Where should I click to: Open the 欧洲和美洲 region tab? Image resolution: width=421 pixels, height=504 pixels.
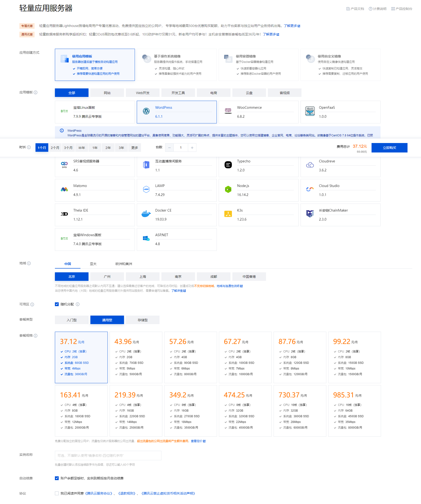(124, 264)
